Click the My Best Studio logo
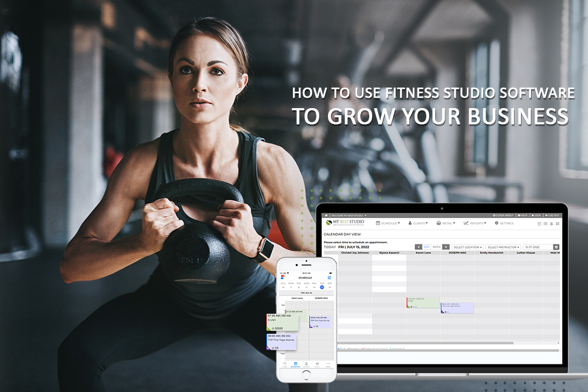588x392 pixels. pos(345,223)
